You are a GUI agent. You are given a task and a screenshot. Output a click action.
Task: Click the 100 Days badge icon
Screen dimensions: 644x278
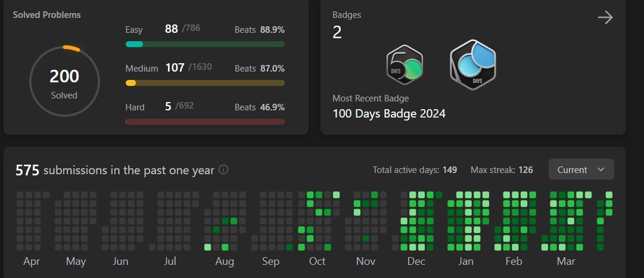click(x=473, y=64)
